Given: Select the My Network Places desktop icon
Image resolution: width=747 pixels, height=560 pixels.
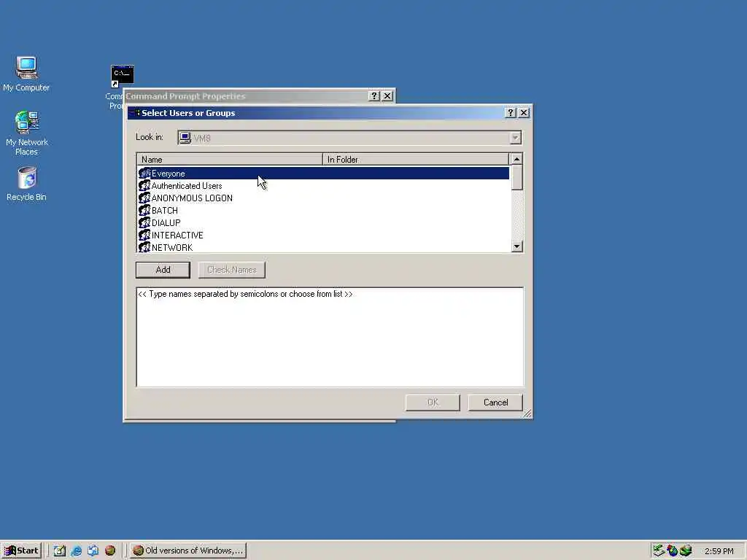Looking at the screenshot, I should (27, 122).
